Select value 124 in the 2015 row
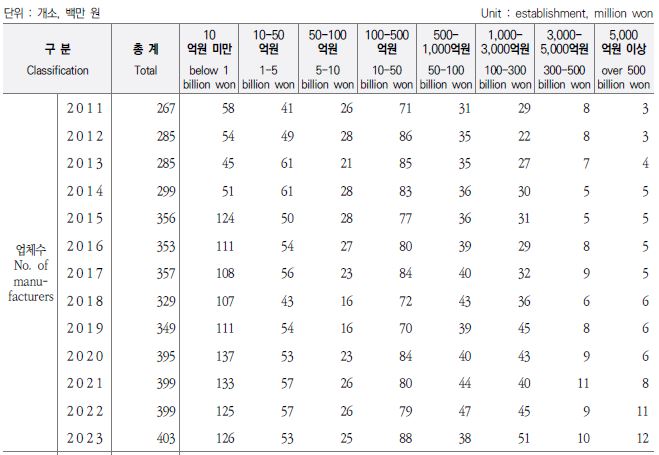 (x=225, y=218)
